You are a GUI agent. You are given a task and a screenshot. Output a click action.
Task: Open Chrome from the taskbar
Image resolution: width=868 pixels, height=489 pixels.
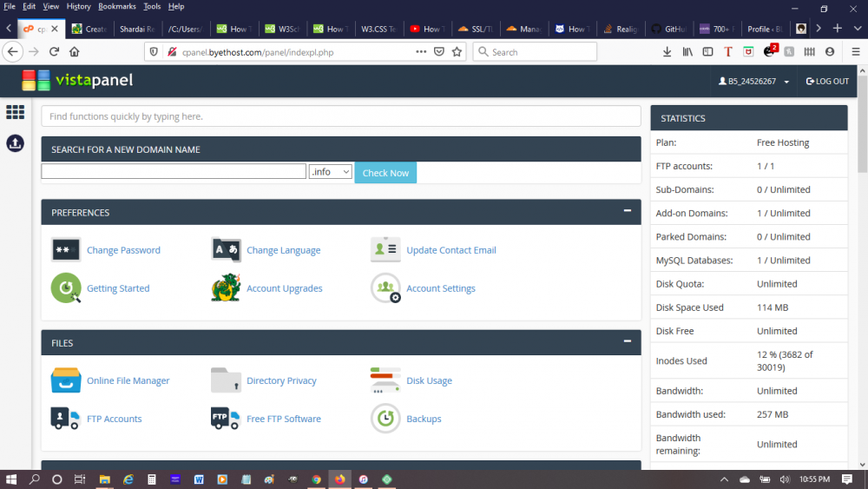[317, 479]
